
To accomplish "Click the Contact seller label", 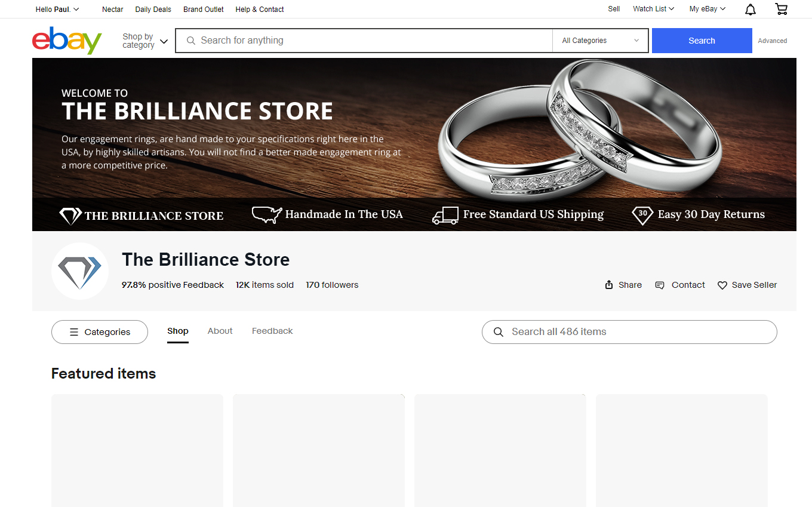I will click(688, 285).
